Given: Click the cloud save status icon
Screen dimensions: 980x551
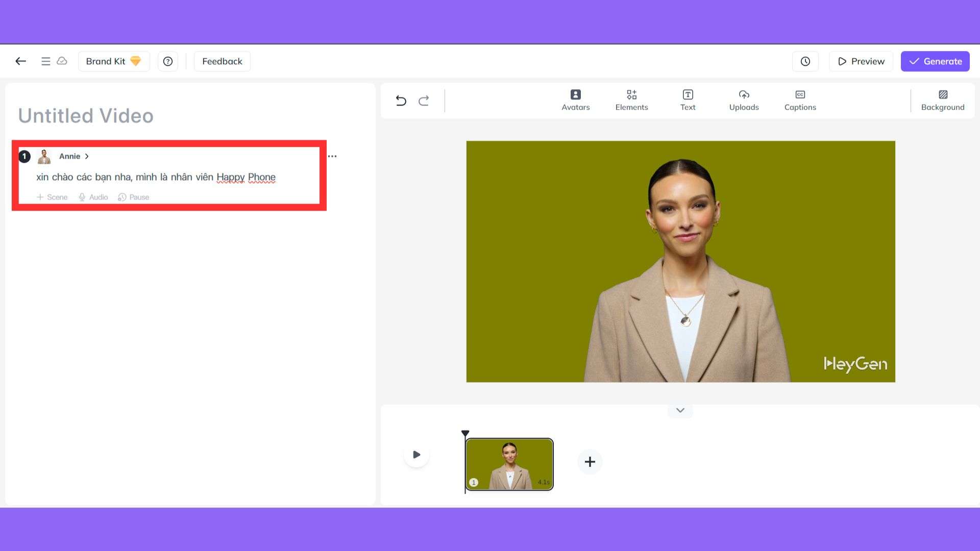Looking at the screenshot, I should click(62, 61).
